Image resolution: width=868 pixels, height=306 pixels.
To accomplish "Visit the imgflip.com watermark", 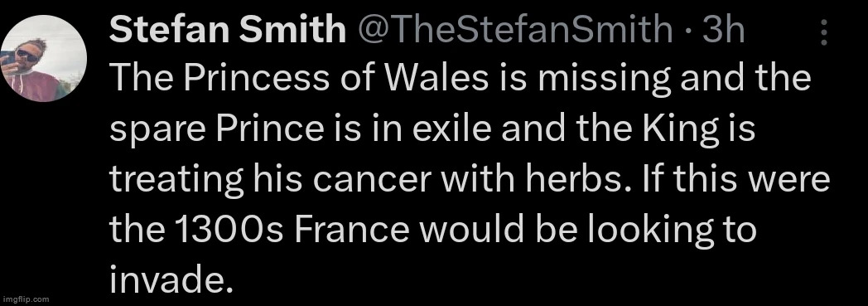I will [x=25, y=299].
